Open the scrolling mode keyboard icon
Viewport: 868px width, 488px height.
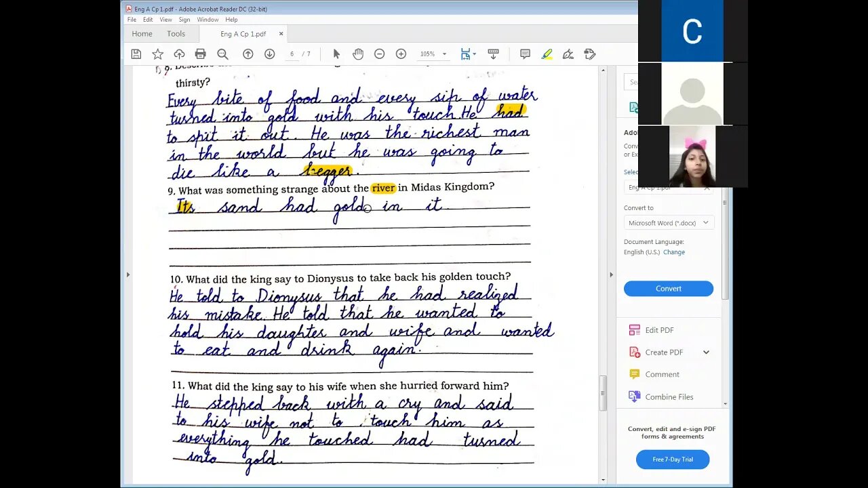tap(493, 54)
